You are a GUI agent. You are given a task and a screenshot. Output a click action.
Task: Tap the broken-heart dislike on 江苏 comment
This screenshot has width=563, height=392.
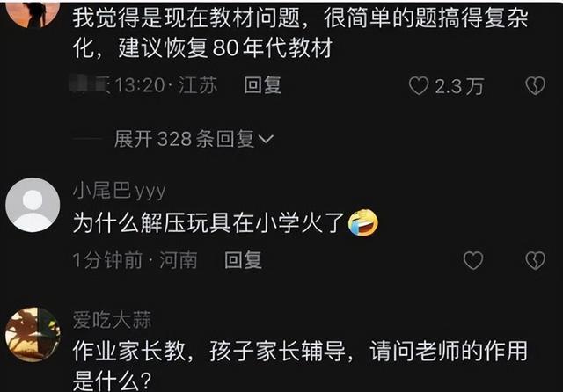point(535,86)
